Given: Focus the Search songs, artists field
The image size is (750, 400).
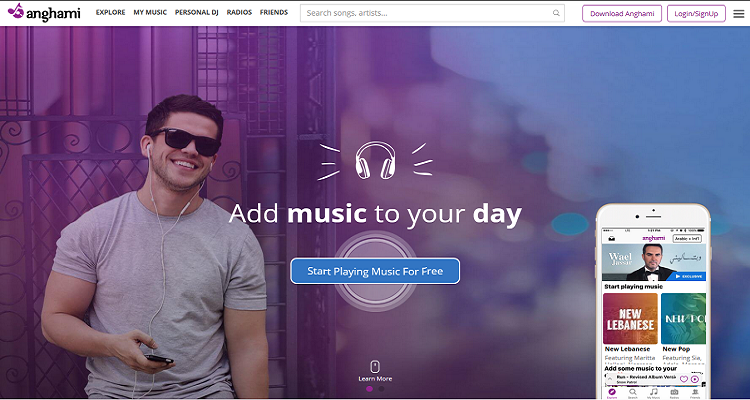Looking at the screenshot, I should pyautogui.click(x=432, y=13).
